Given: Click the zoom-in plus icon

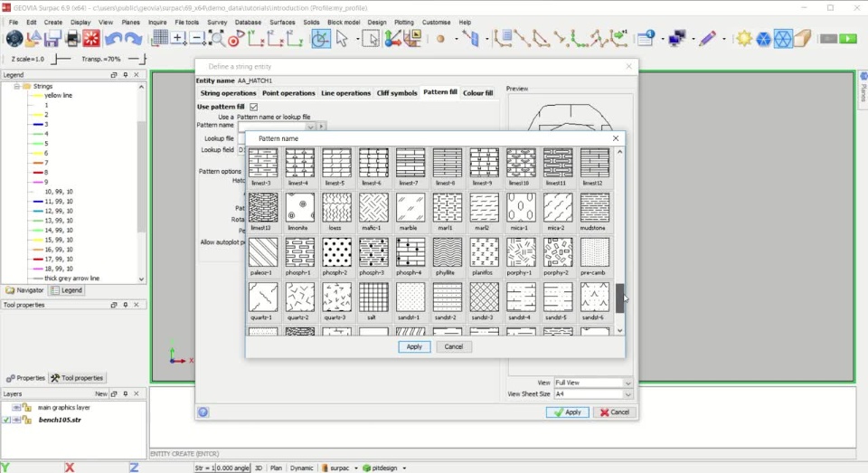Looking at the screenshot, I should pos(178,38).
